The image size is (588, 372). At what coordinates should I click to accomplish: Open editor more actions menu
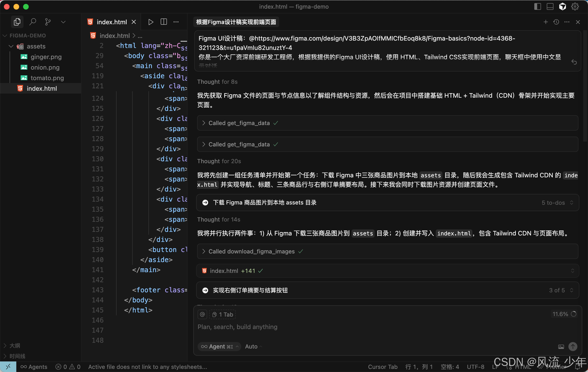point(176,22)
